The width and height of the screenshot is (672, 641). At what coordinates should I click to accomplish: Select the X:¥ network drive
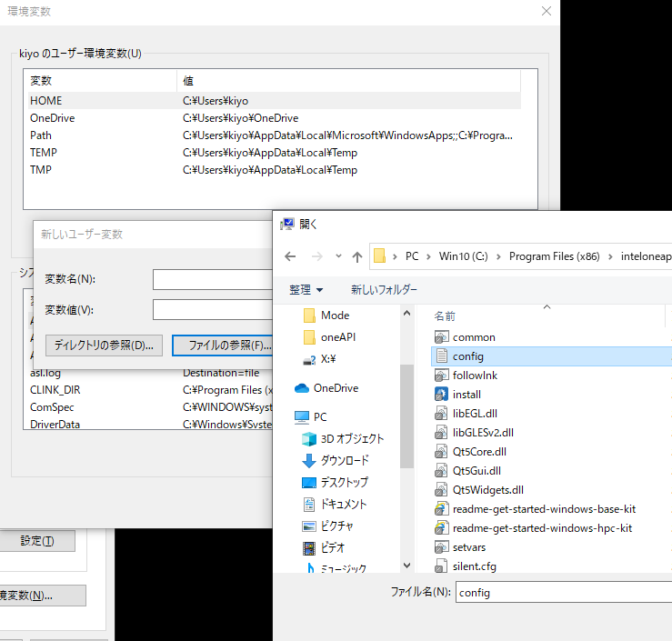[x=320, y=359]
